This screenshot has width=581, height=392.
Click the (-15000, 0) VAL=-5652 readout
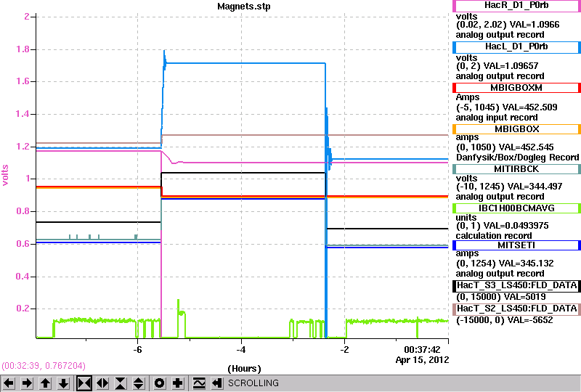pos(504,320)
